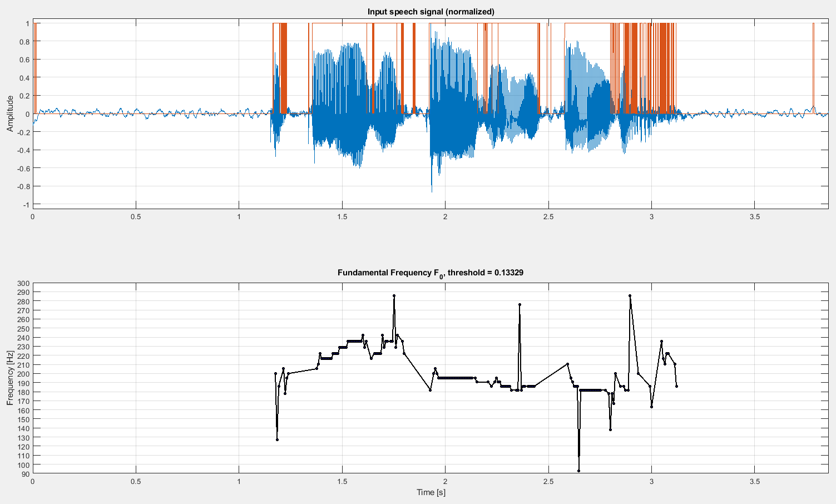This screenshot has height=504, width=836.
Task: Click the 180 tick on Frequency axis
Action: (24, 392)
